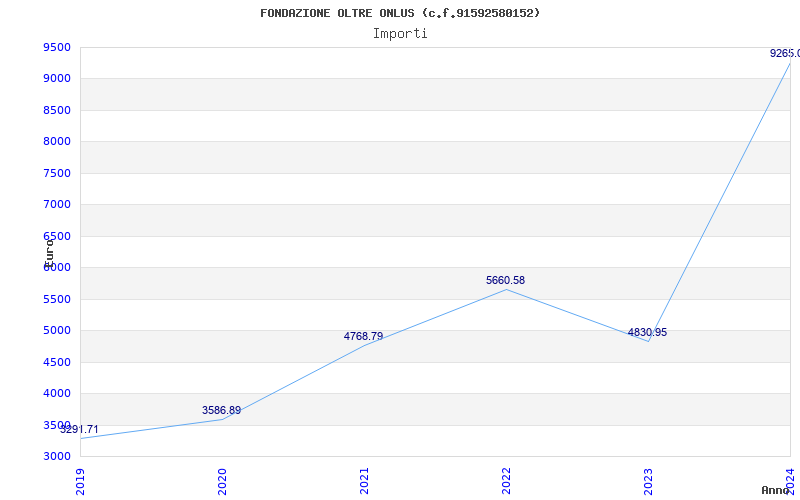
Task: Click the 9000 y-axis value
Action: click(x=57, y=79)
